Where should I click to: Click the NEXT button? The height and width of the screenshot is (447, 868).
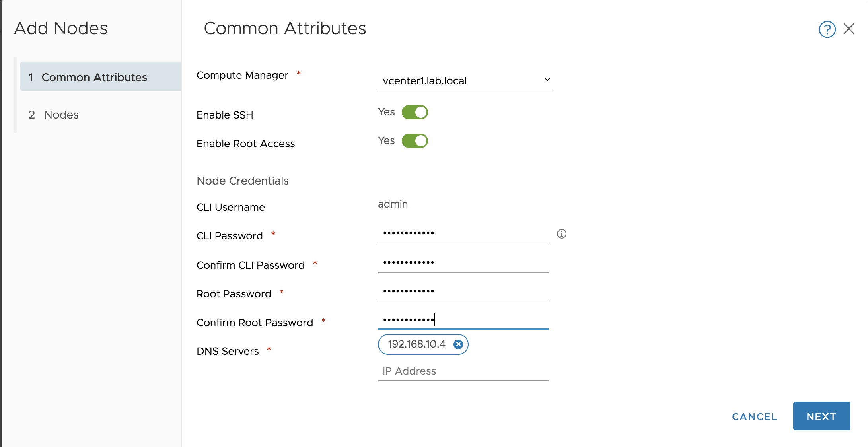pyautogui.click(x=821, y=416)
